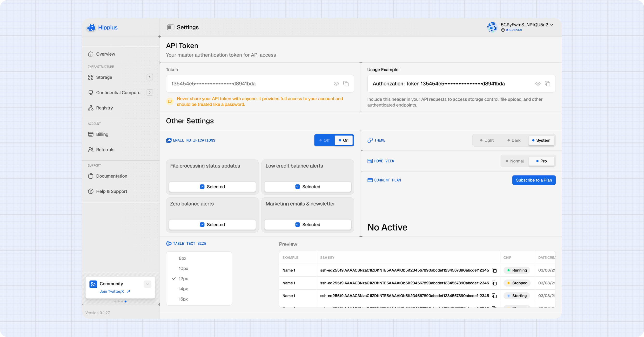Copy the SSH key in the Running row
The height and width of the screenshot is (337, 644).
point(494,270)
